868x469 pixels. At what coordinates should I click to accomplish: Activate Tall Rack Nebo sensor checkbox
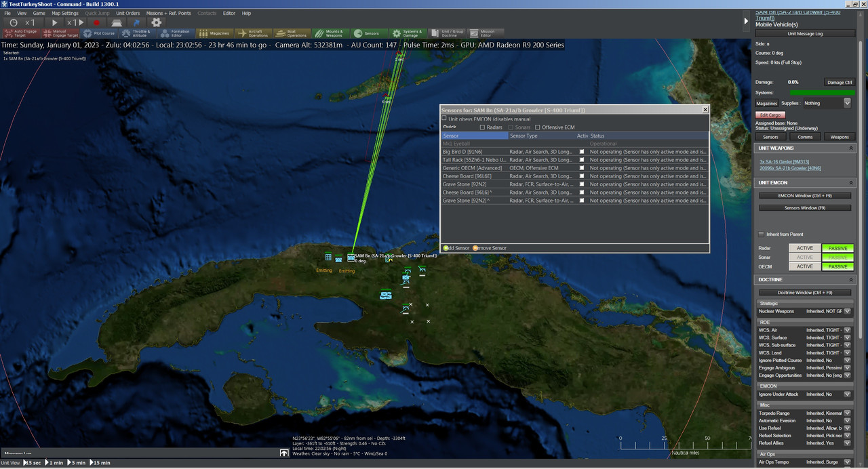582,160
